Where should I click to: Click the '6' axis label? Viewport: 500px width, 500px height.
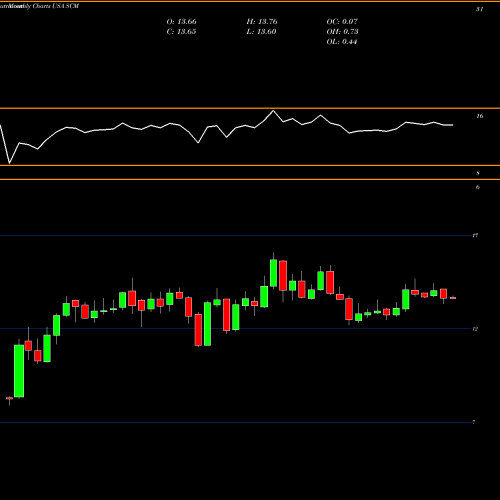click(478, 187)
